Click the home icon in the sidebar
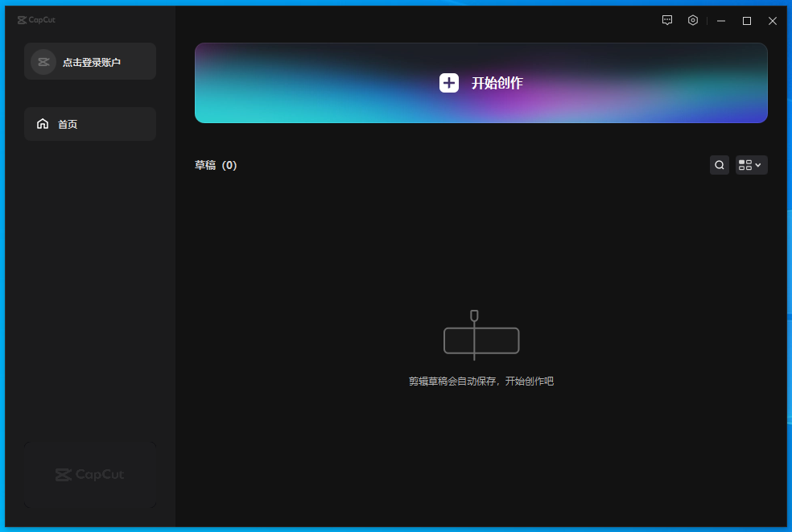792x532 pixels. tap(43, 124)
